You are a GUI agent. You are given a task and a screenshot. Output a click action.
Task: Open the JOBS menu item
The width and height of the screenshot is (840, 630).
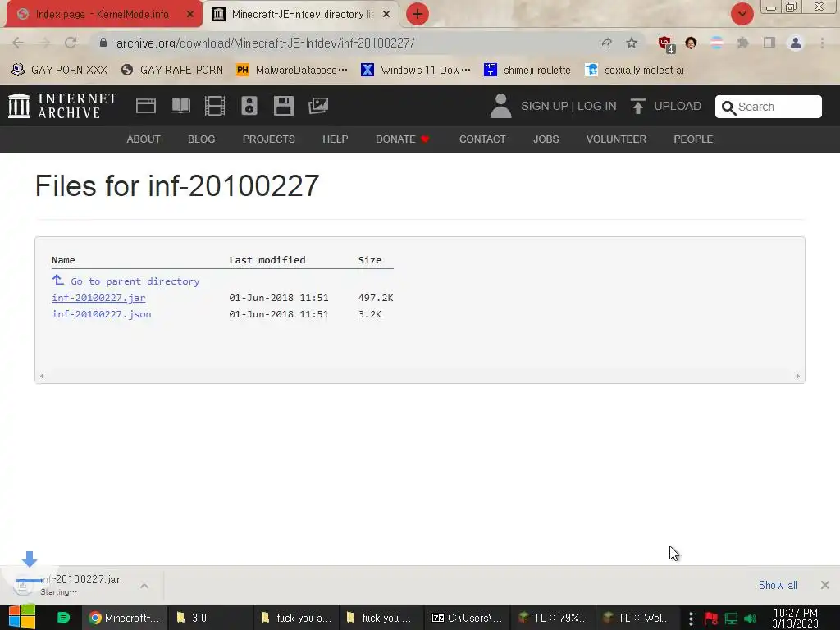tap(546, 139)
